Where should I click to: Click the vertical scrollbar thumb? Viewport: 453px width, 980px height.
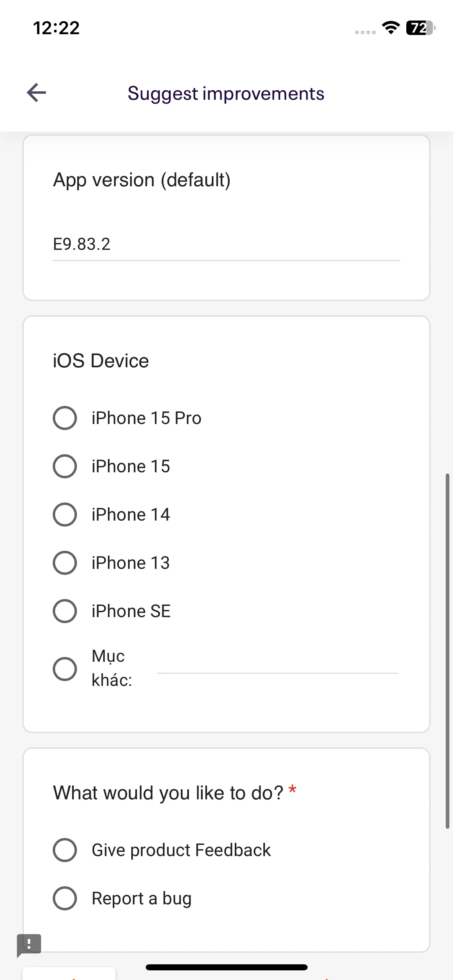click(x=447, y=651)
